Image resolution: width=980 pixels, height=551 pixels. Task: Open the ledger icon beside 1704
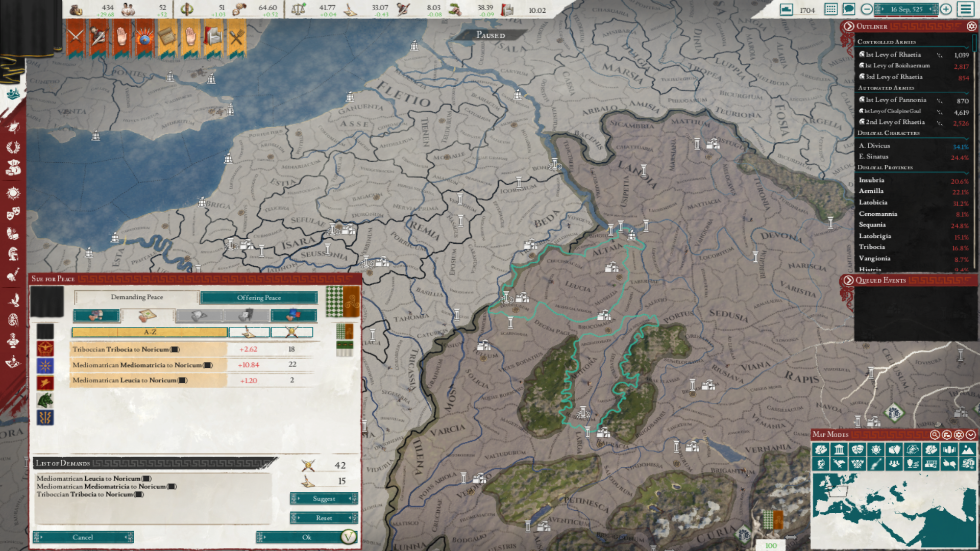click(x=787, y=10)
